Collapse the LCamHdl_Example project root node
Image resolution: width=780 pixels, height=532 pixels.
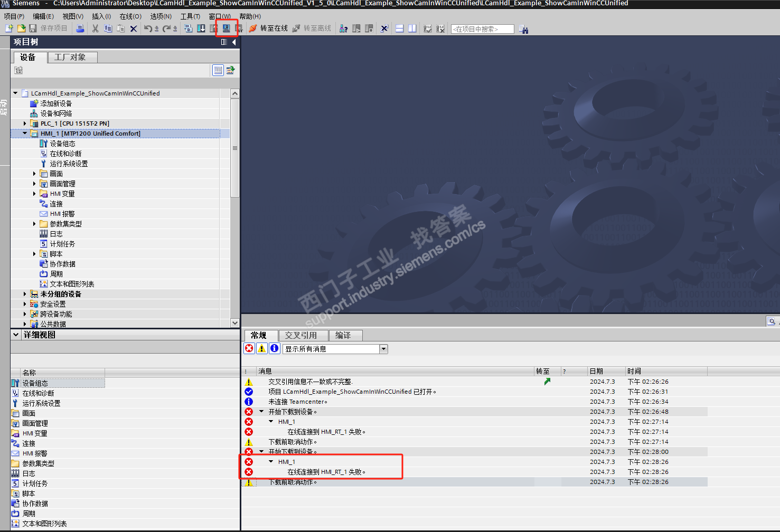tap(15, 93)
